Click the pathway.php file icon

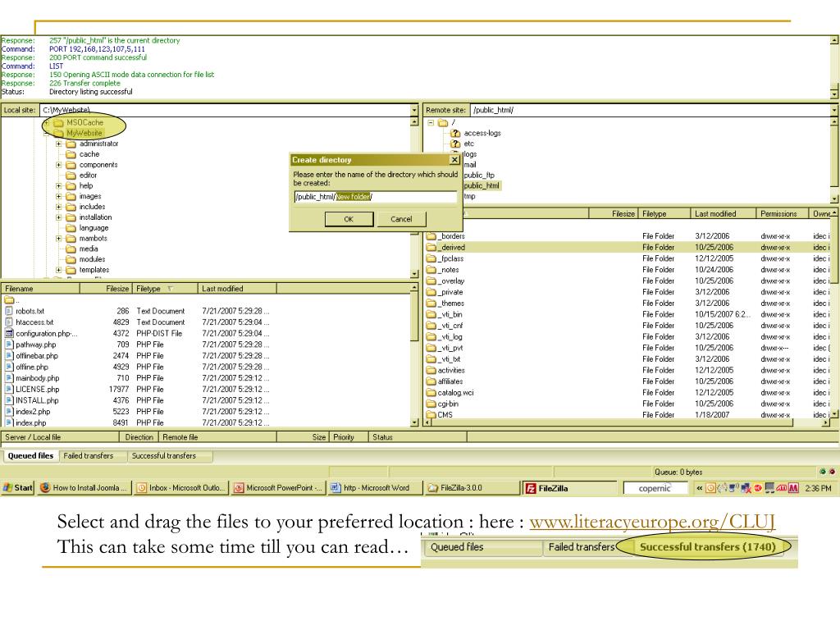(8, 345)
